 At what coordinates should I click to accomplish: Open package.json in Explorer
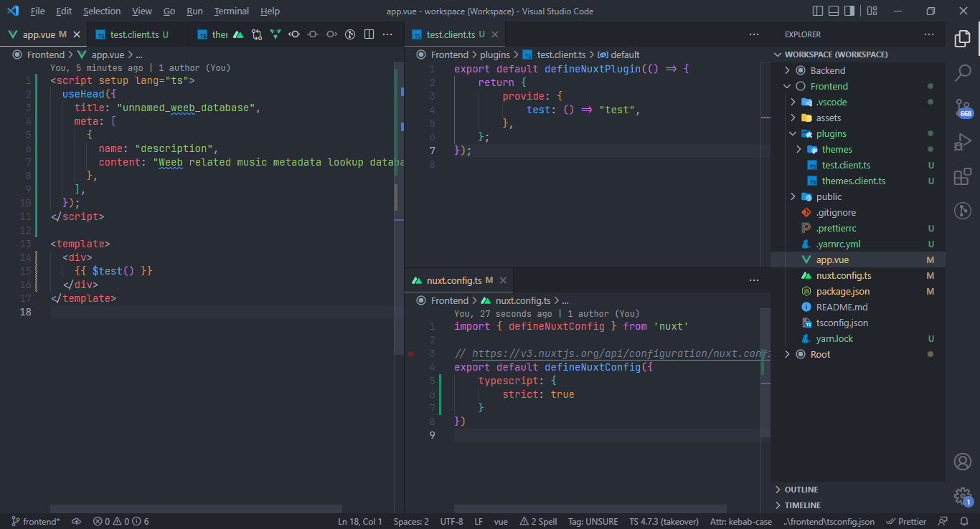point(858,291)
